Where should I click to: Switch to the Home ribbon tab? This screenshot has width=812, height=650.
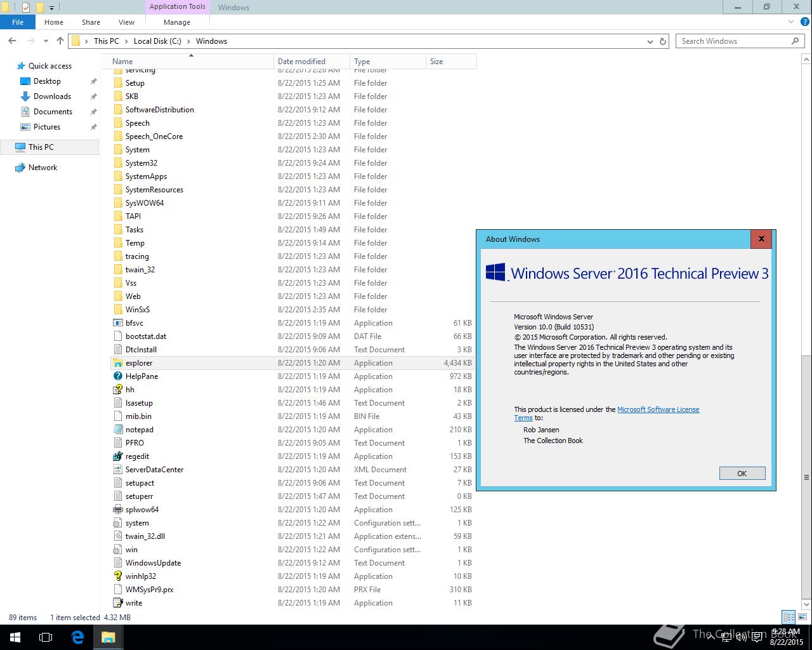[x=54, y=22]
